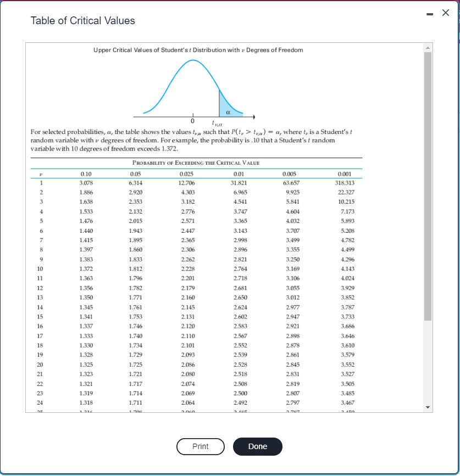Viewport: 460px width, 476px height.
Task: Click the value 3.078 in row 1
Action: (86, 183)
